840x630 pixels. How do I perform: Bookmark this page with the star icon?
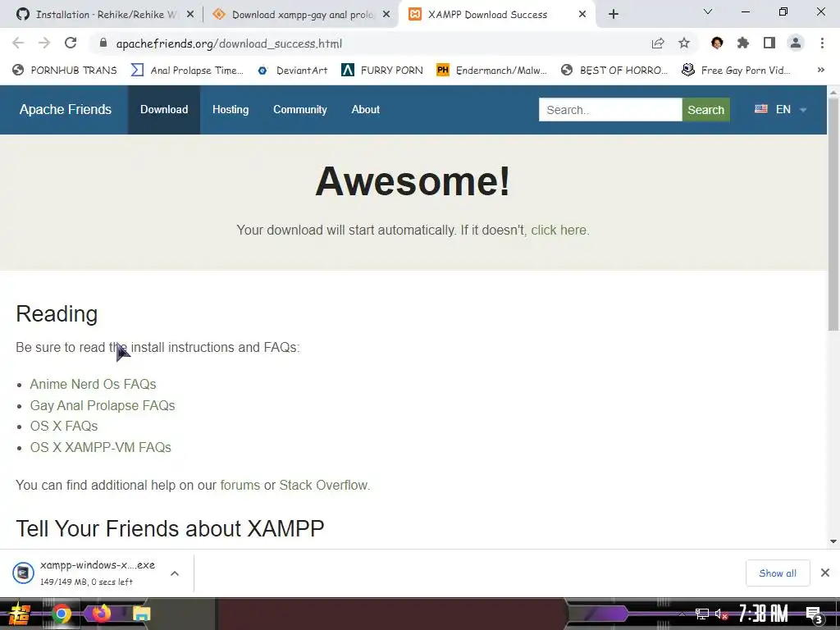pos(684,43)
